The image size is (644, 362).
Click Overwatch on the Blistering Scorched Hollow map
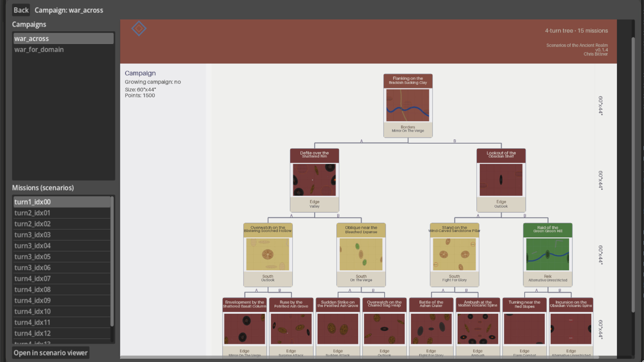point(268,254)
